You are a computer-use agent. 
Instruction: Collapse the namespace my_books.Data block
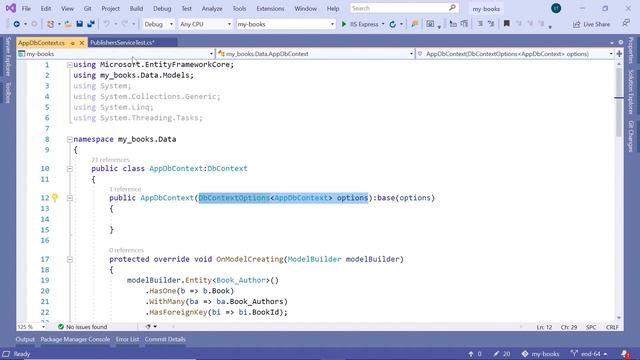pyautogui.click(x=69, y=139)
